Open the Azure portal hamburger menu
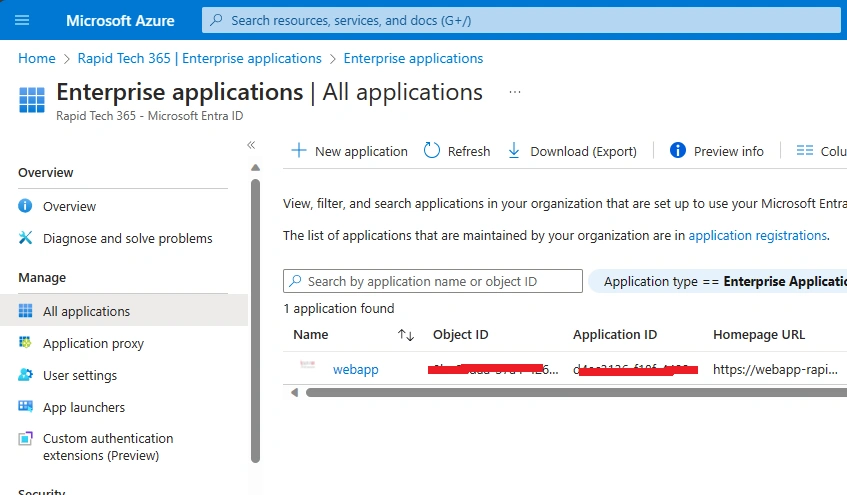This screenshot has width=847, height=495. (x=22, y=21)
